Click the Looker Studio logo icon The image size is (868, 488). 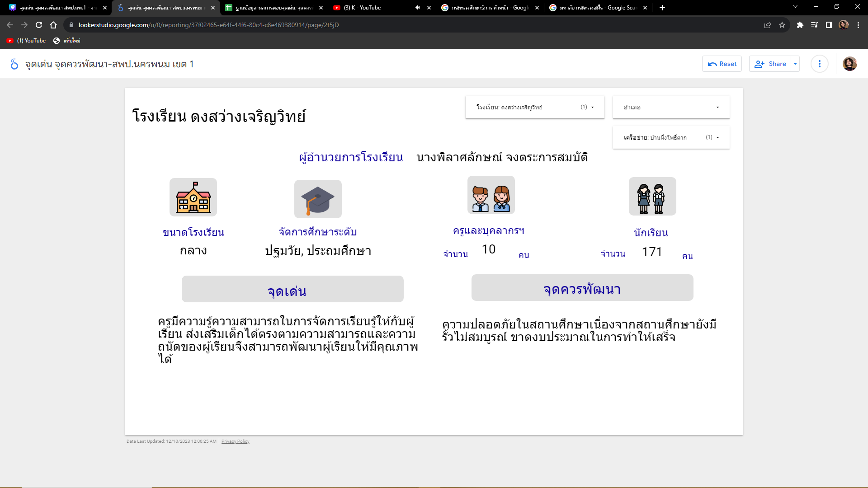click(x=14, y=64)
